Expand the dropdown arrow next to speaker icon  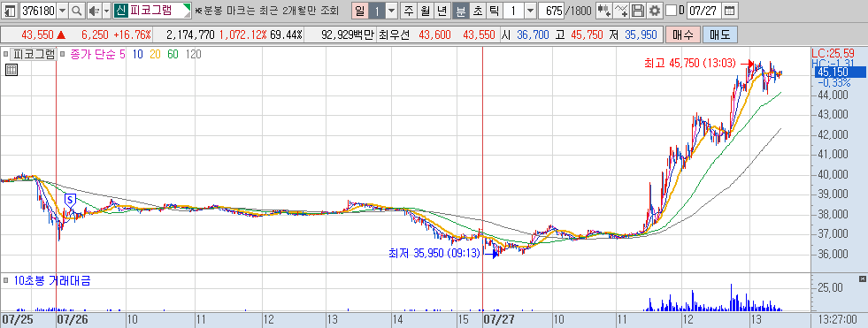tap(107, 11)
